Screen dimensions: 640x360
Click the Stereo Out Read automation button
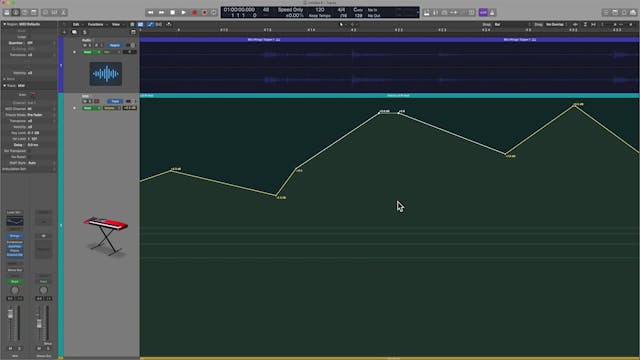(x=43, y=282)
